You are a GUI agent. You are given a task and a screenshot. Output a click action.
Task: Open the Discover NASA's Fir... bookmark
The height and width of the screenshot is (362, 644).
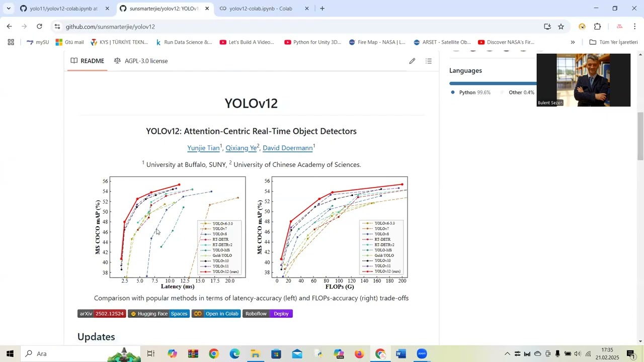click(x=506, y=42)
